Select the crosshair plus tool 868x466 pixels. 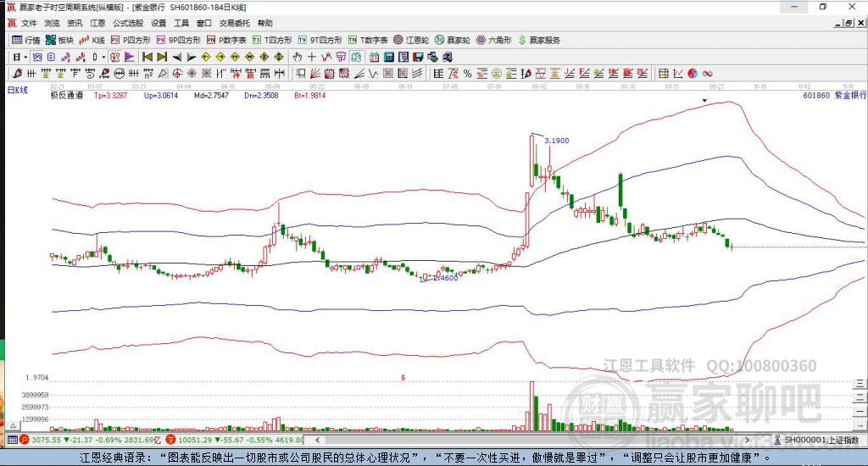tap(312, 57)
